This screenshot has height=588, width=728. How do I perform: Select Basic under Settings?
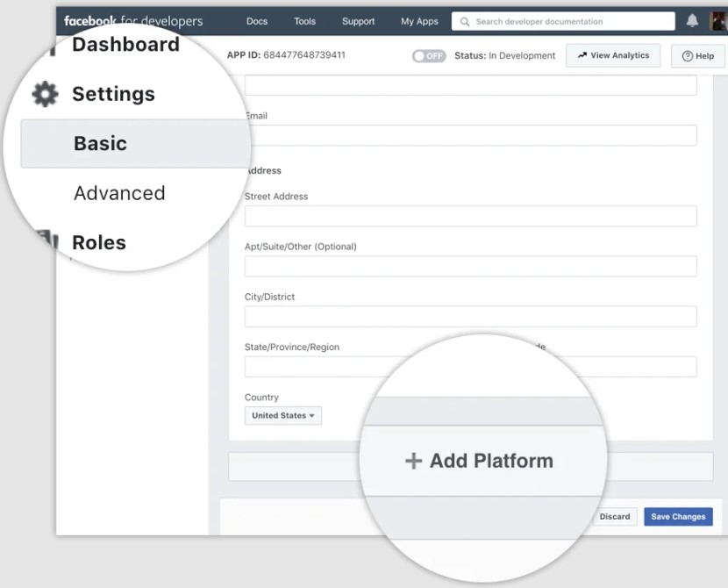click(102, 142)
